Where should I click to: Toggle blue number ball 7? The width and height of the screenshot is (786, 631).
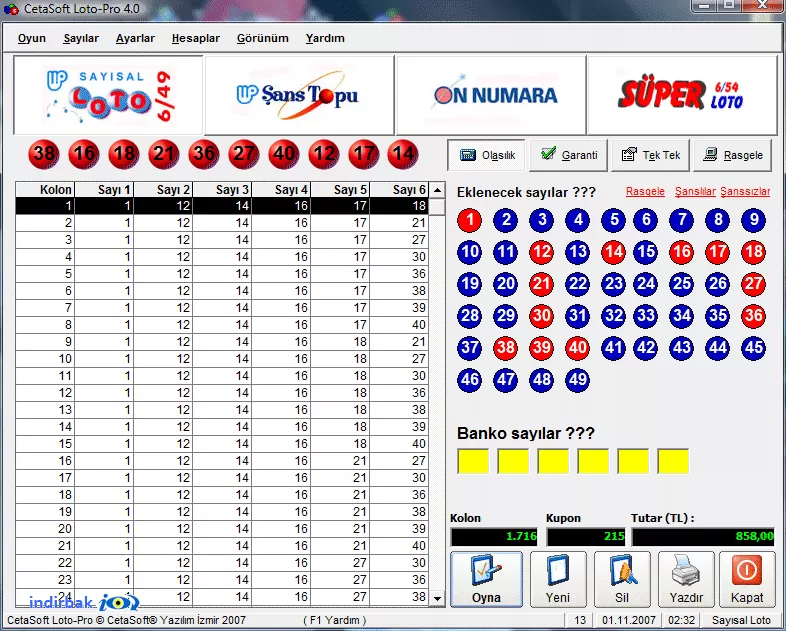pyautogui.click(x=682, y=220)
